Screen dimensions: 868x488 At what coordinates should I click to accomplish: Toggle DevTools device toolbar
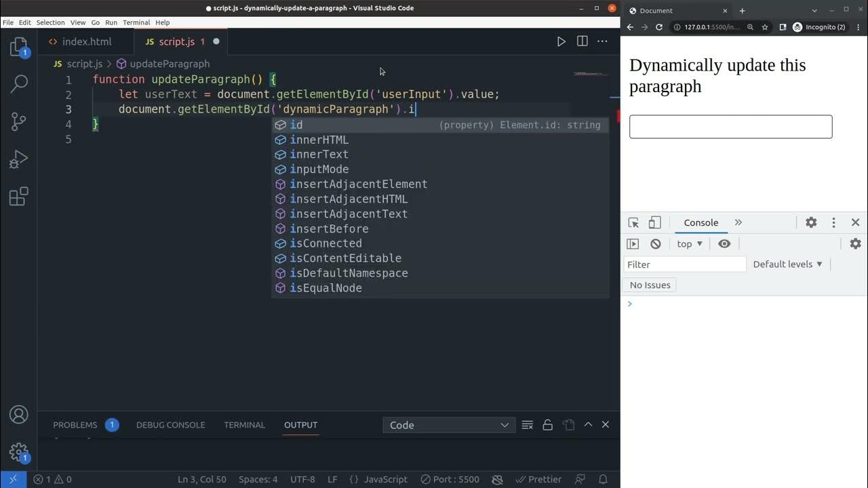pyautogui.click(x=654, y=222)
